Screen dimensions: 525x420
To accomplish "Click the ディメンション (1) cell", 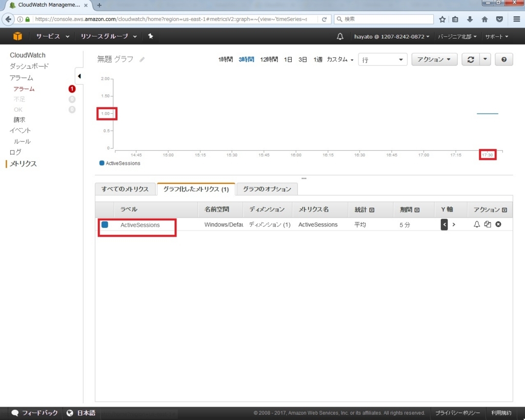I will [x=270, y=225].
